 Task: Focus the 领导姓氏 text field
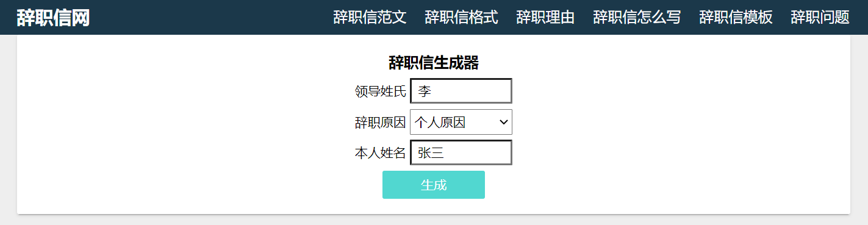461,91
